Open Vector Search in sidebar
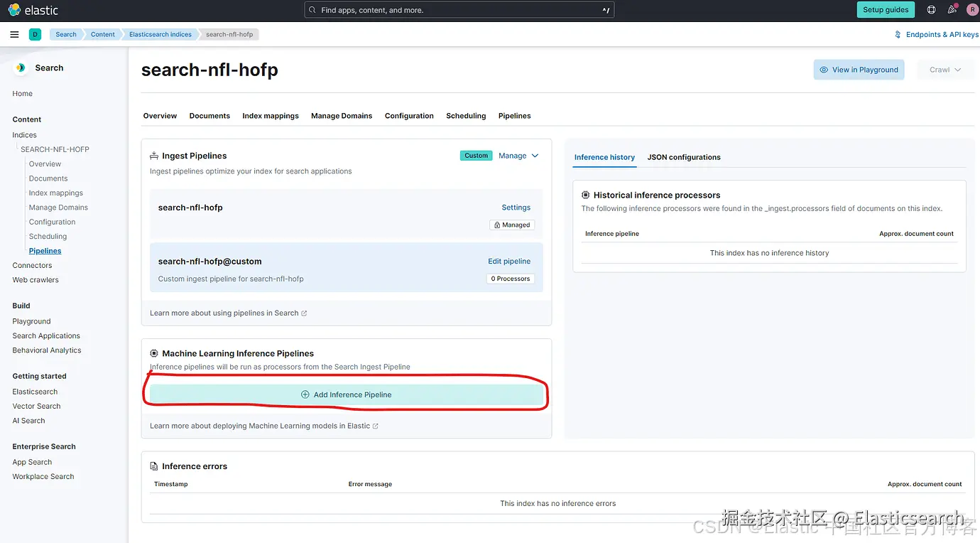980x543 pixels. 36,407
